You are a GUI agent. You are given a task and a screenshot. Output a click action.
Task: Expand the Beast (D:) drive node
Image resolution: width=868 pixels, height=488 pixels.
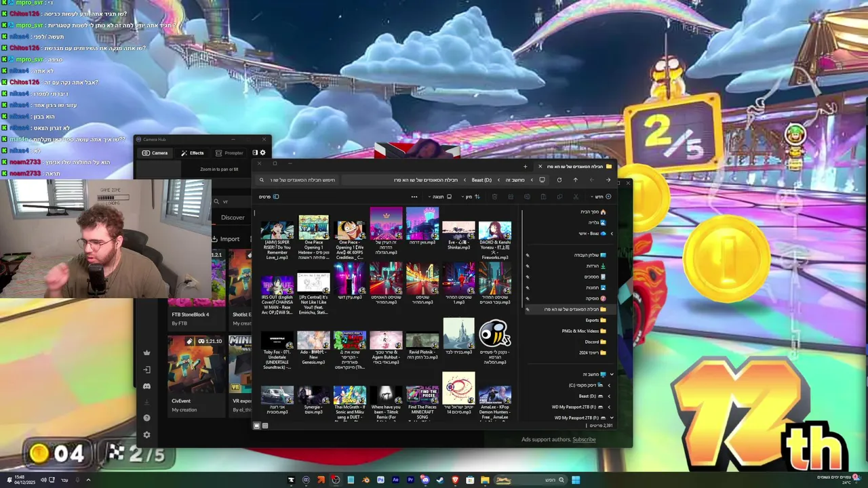pos(609,396)
